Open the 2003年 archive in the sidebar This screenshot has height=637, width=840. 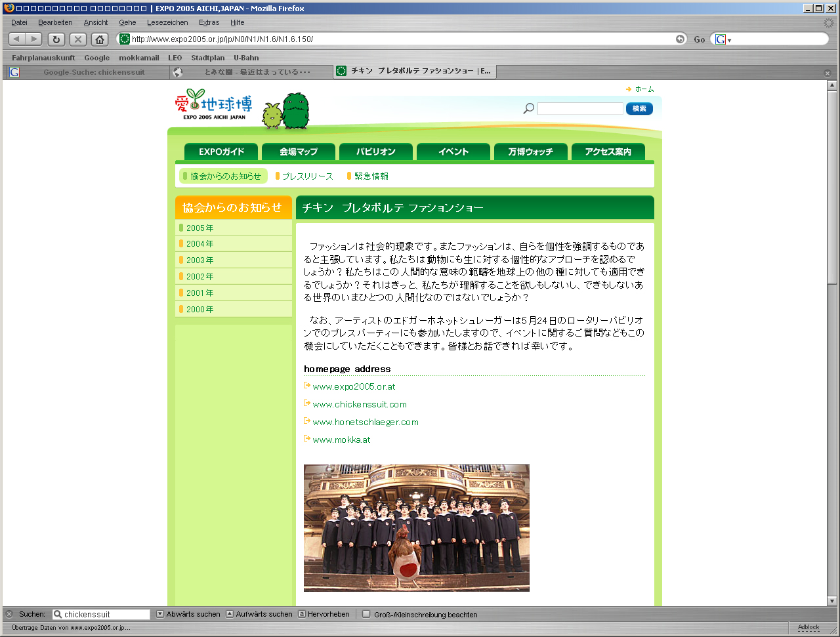[x=234, y=260]
